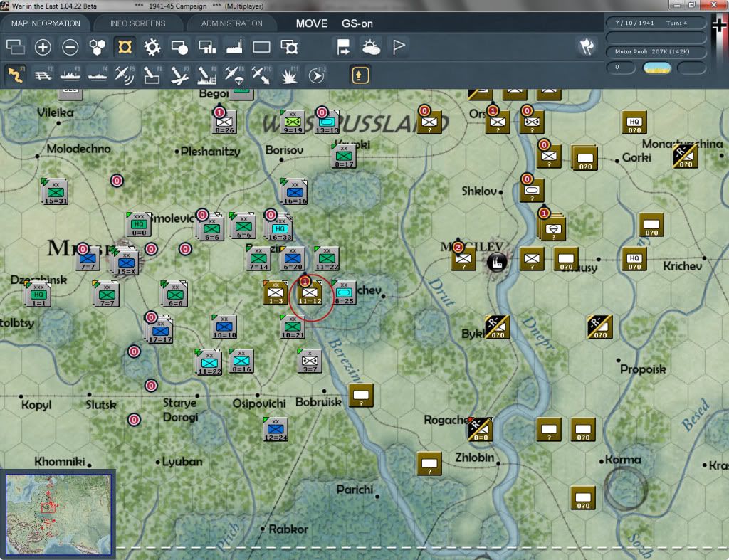Toggle the factory display icon
This screenshot has height=560, width=729.
234,47
